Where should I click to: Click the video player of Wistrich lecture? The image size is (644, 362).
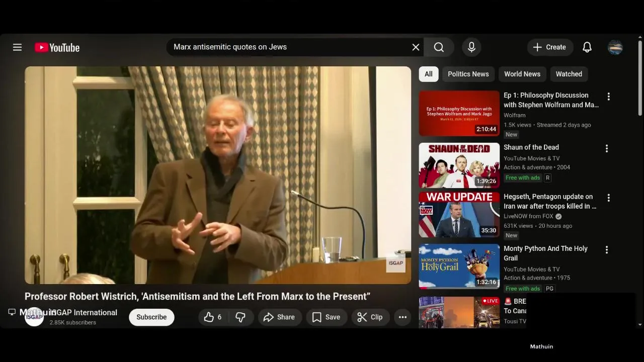[x=218, y=175]
